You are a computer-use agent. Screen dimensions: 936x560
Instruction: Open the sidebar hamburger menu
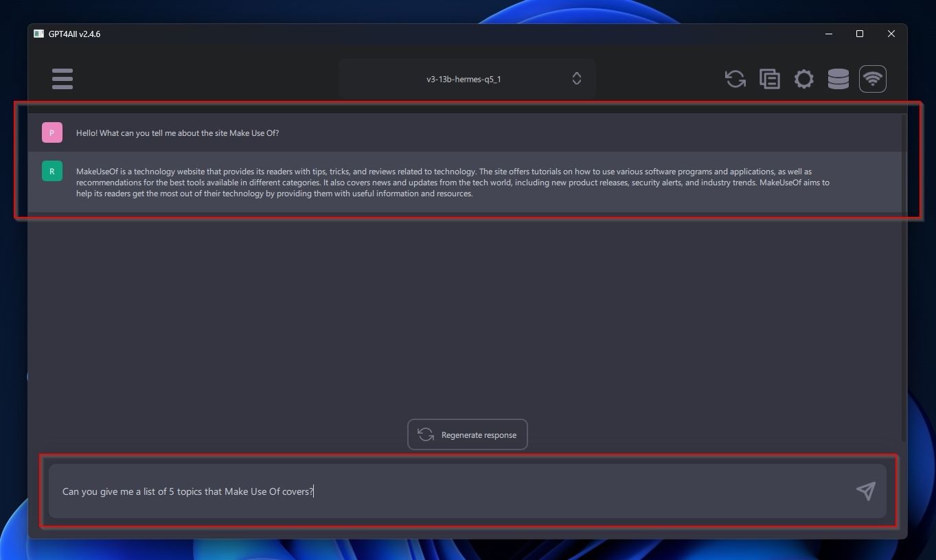point(62,78)
